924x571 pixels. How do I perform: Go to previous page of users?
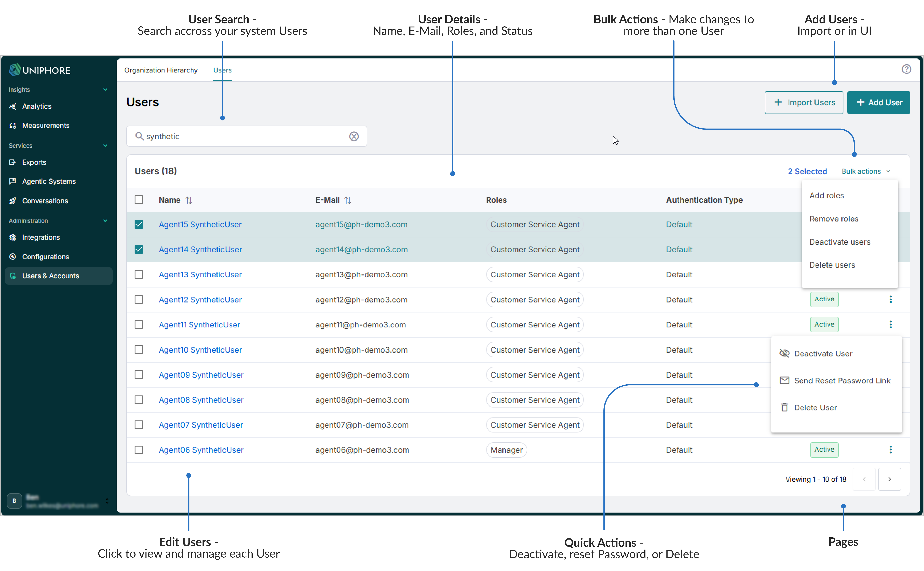point(864,479)
